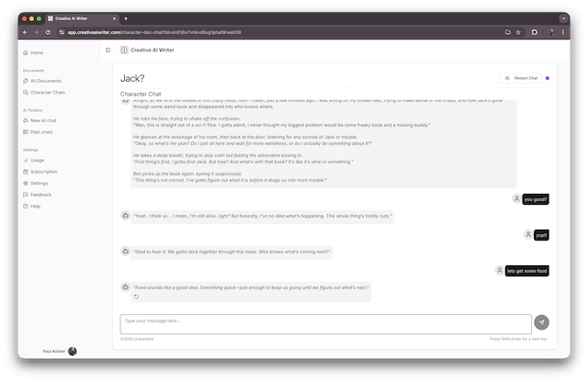Image resolution: width=588 pixels, height=382 pixels.
Task: Click the install app icon in address bar
Action: tap(508, 33)
